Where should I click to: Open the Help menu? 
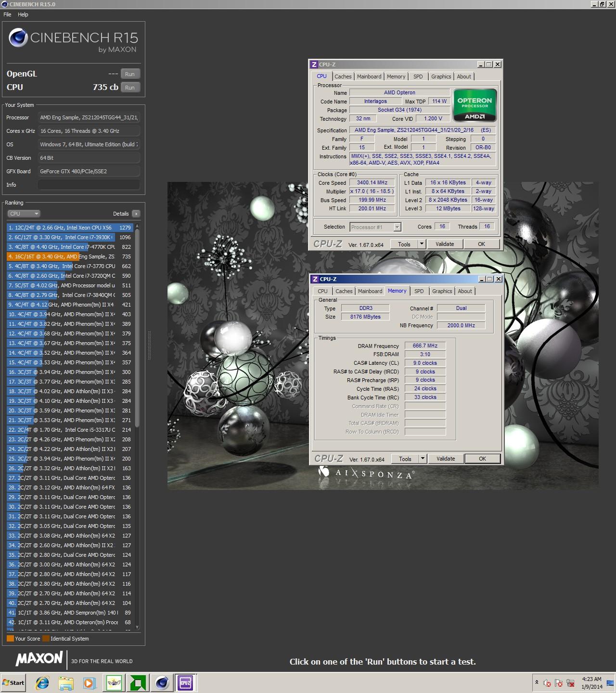pyautogui.click(x=23, y=14)
